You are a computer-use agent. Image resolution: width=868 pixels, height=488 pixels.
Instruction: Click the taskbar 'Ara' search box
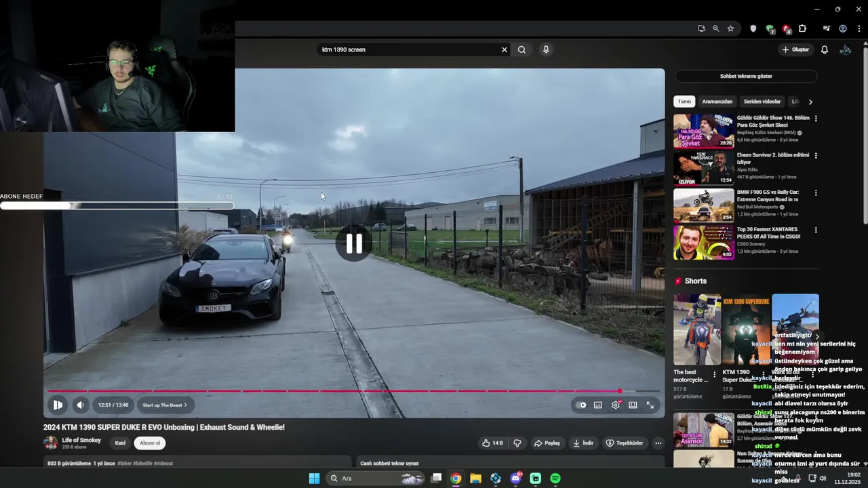pos(376,479)
